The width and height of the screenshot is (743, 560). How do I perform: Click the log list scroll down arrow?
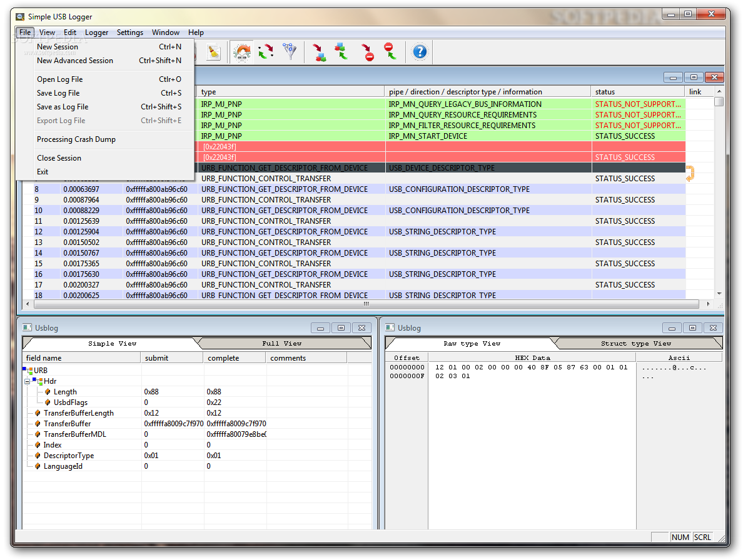coord(719,294)
